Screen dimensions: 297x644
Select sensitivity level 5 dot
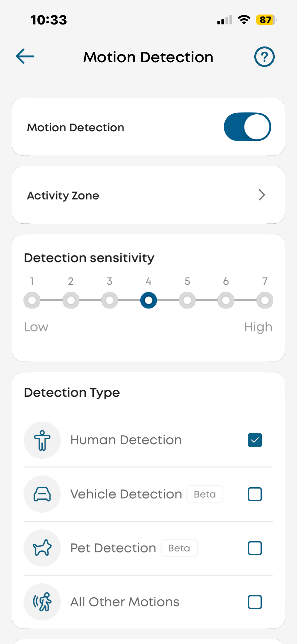pos(187,300)
